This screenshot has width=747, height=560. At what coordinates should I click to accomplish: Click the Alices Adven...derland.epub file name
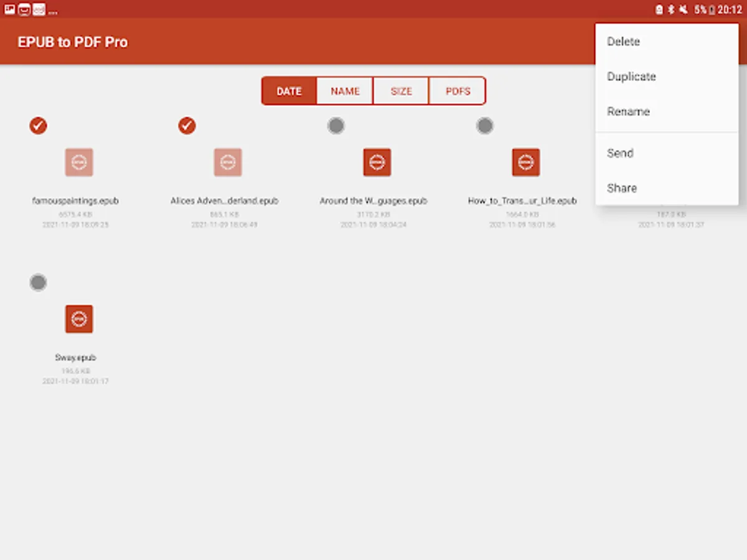point(225,201)
